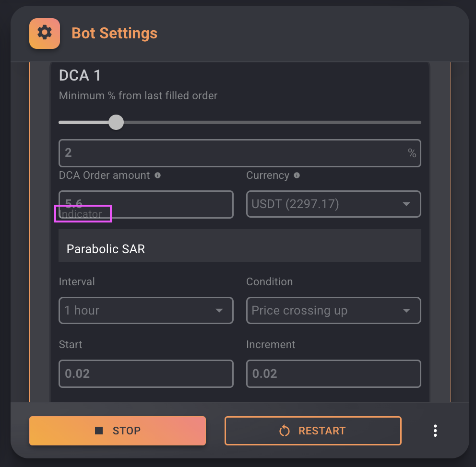
Task: Select the Parabolic SAR indicator field
Action: pyautogui.click(x=240, y=245)
